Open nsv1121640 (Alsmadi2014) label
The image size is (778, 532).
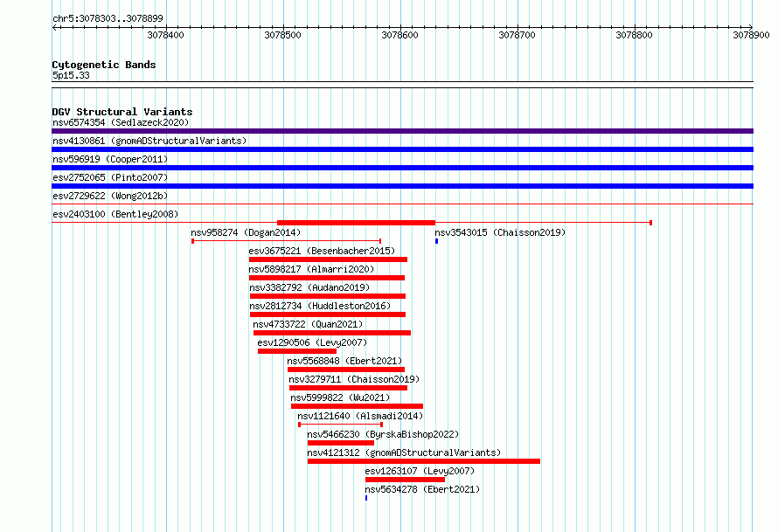click(360, 416)
